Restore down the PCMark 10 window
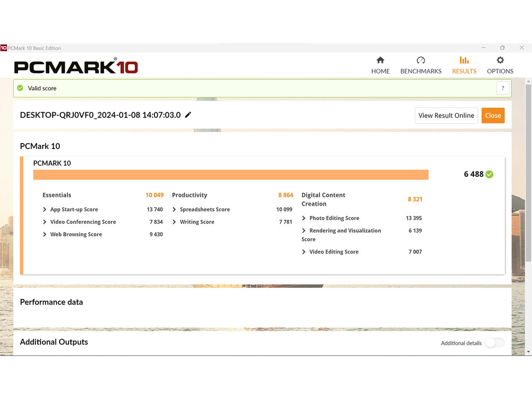 pos(502,48)
